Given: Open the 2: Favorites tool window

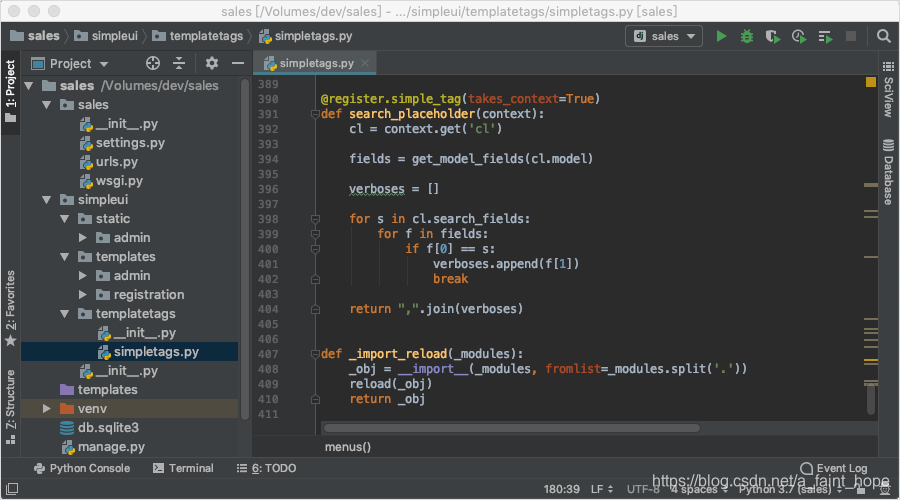Looking at the screenshot, I should coord(10,308).
